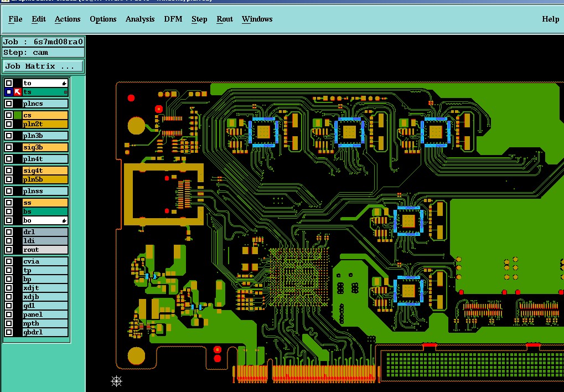Select the 'plncs' layer name
564x392 pixels.
pyautogui.click(x=45, y=104)
